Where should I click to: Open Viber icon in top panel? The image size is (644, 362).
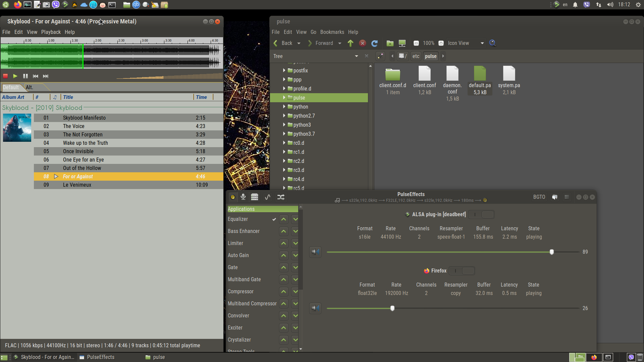point(56,5)
